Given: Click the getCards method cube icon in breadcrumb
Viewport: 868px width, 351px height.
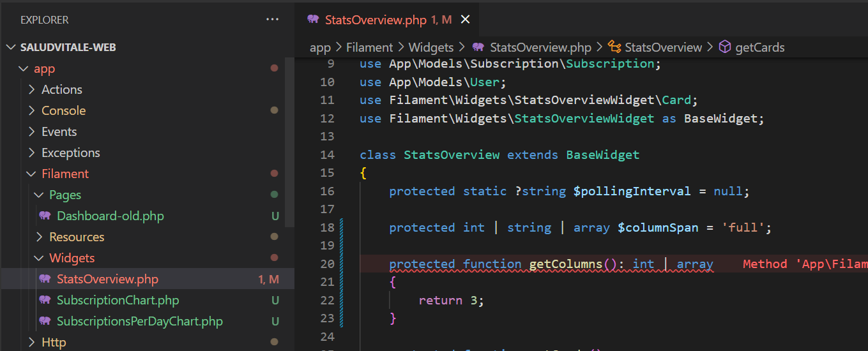Looking at the screenshot, I should [725, 47].
